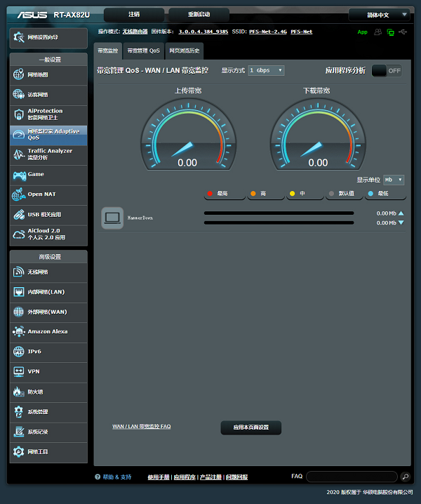Open VPN settings icon
This screenshot has width=421, height=504.
(19, 371)
